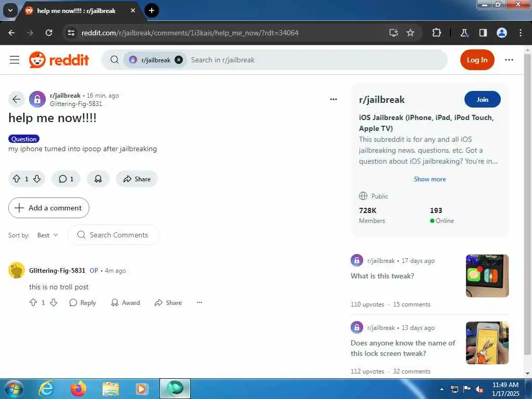This screenshot has height=399, width=532.
Task: Upvote the help me now post
Action: click(x=16, y=179)
